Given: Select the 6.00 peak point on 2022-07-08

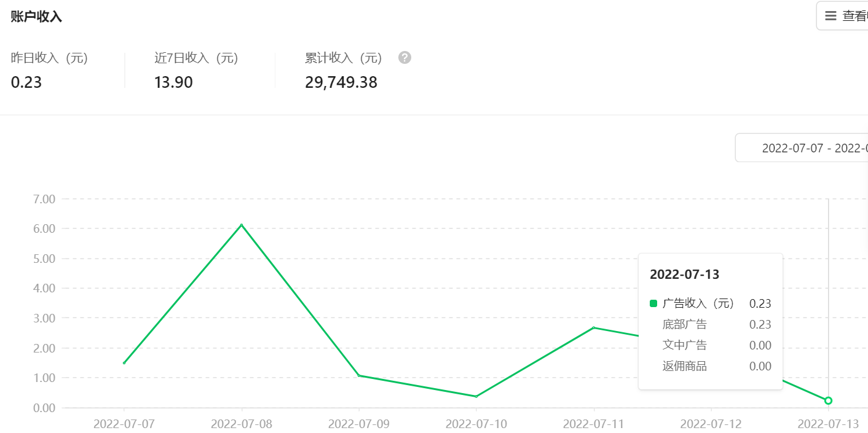Looking at the screenshot, I should 242,225.
